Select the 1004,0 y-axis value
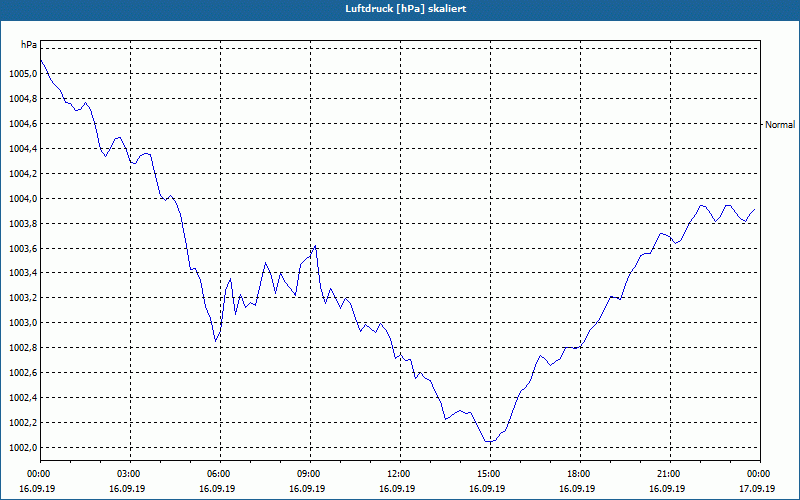Image resolution: width=800 pixels, height=500 pixels. click(x=23, y=199)
